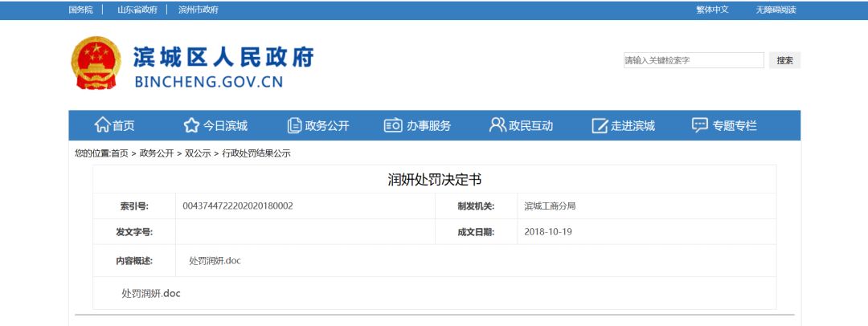868x326 pixels.
Task: Switch to 繁体中文 version
Action: 712,10
